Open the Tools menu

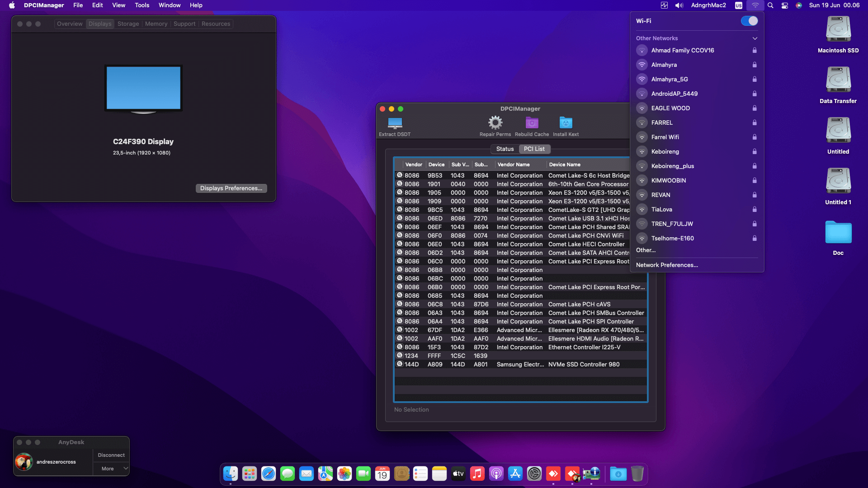click(x=142, y=5)
